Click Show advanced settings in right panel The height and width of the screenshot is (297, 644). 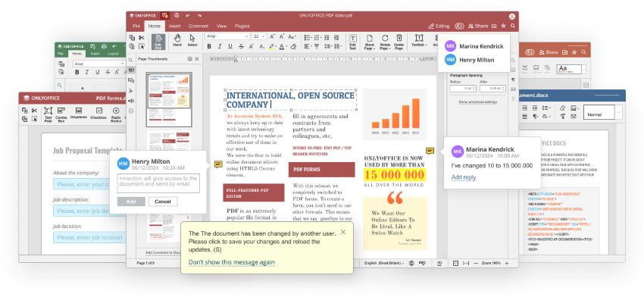click(477, 102)
